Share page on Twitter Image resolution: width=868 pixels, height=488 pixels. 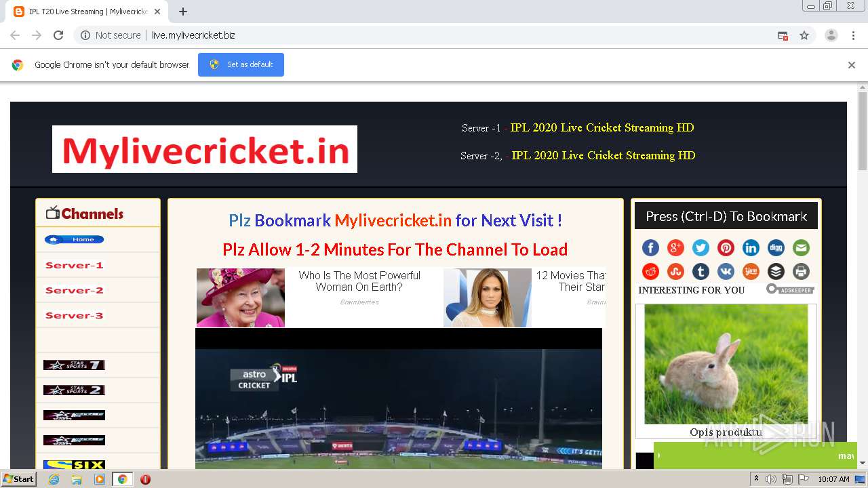701,248
